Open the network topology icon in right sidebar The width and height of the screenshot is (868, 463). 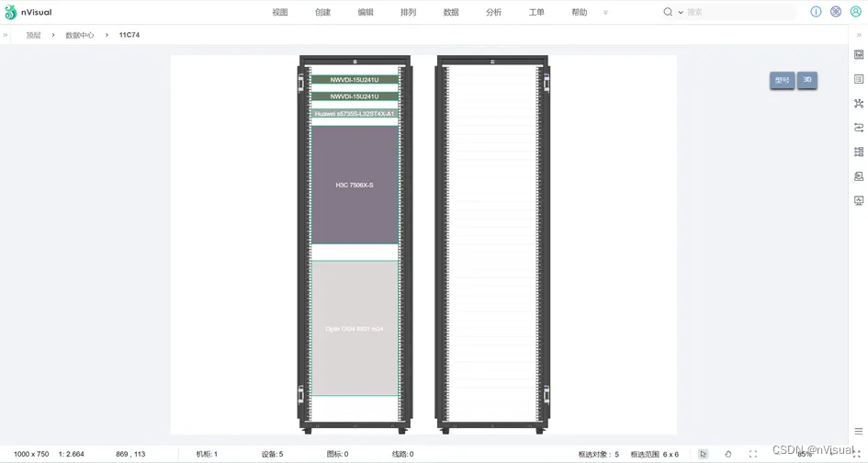coord(859,104)
